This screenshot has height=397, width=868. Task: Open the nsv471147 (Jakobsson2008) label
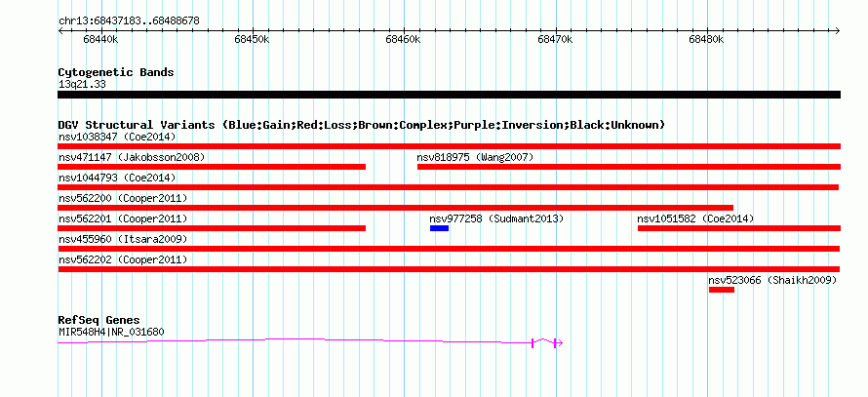click(132, 157)
